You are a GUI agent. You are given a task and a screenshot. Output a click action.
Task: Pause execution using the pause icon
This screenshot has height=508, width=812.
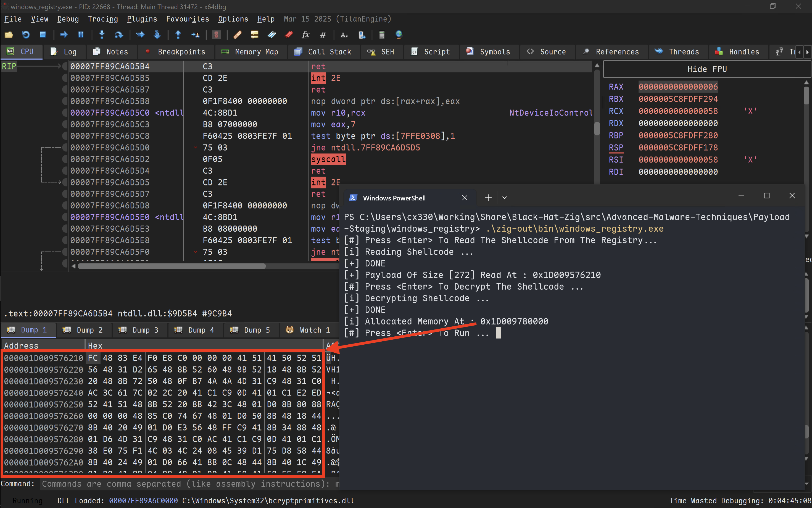coord(81,35)
